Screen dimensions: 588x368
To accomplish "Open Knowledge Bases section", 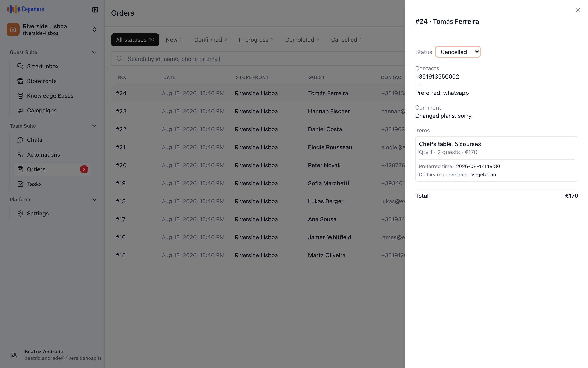I will (53, 96).
